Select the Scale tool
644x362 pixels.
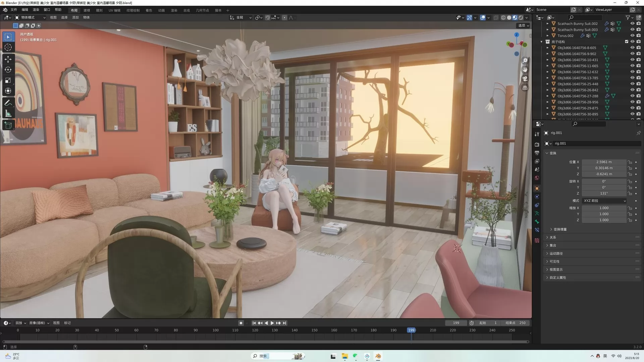click(8, 80)
